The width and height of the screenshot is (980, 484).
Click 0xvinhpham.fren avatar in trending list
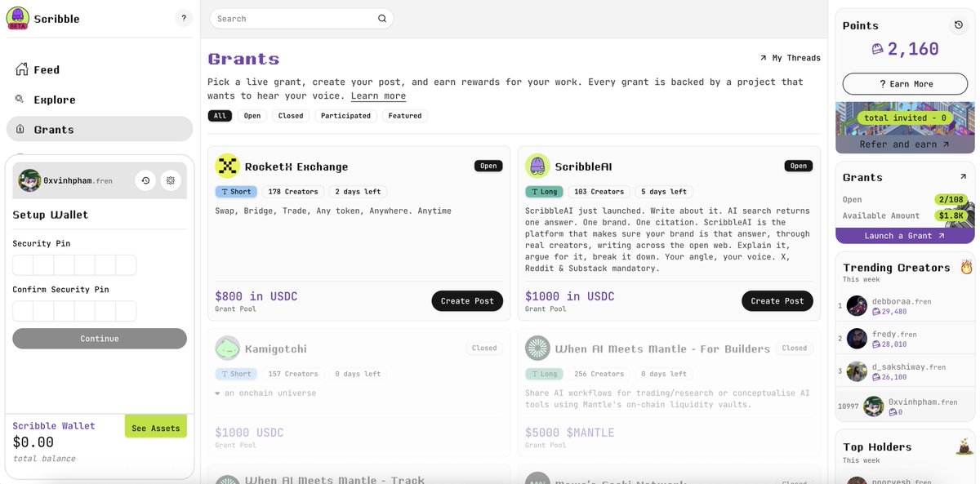point(874,406)
